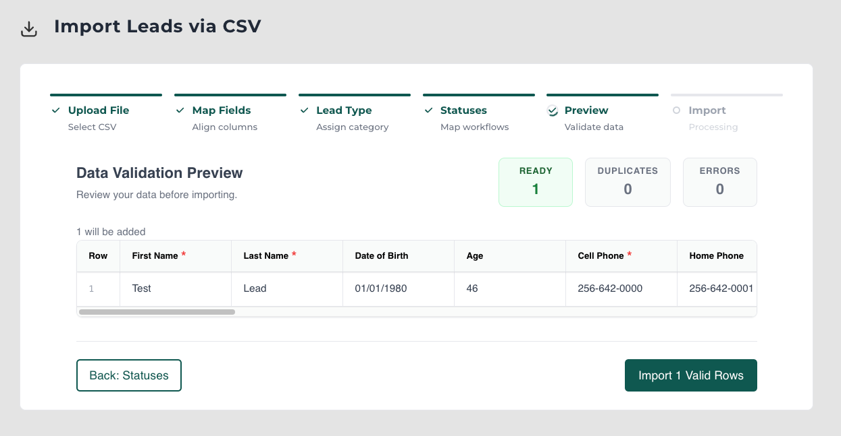This screenshot has width=841, height=436.
Task: Click the Map Fields step checkmark icon
Action: [180, 110]
